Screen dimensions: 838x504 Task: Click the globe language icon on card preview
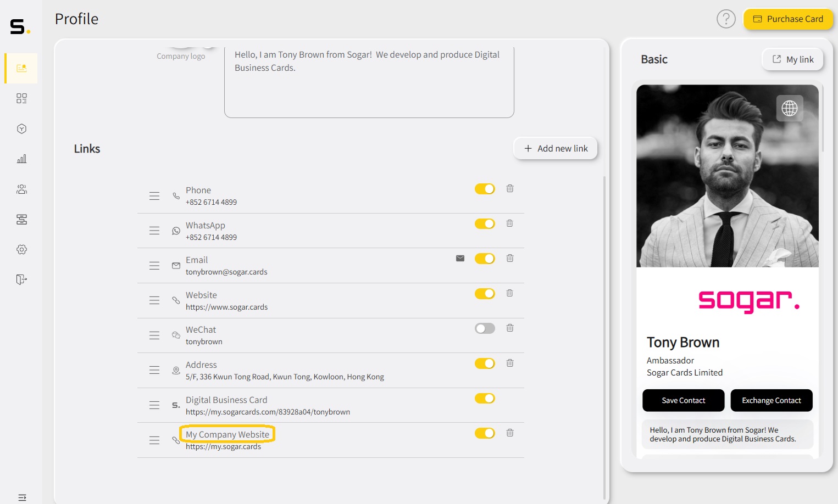point(790,108)
